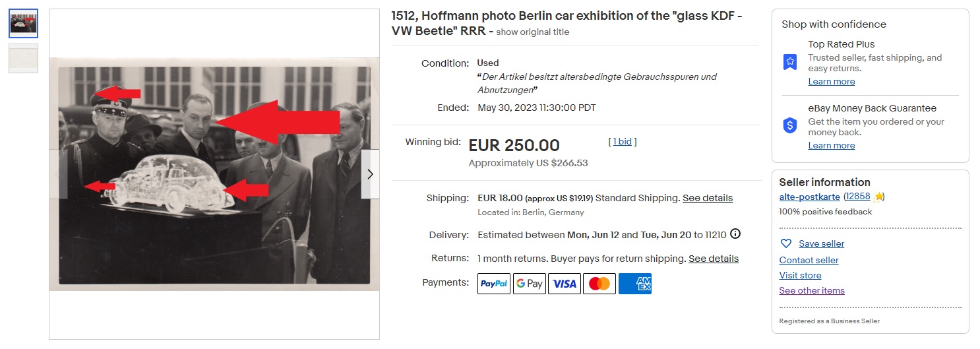Click the show original title link
The image size is (980, 349).
click(x=532, y=32)
